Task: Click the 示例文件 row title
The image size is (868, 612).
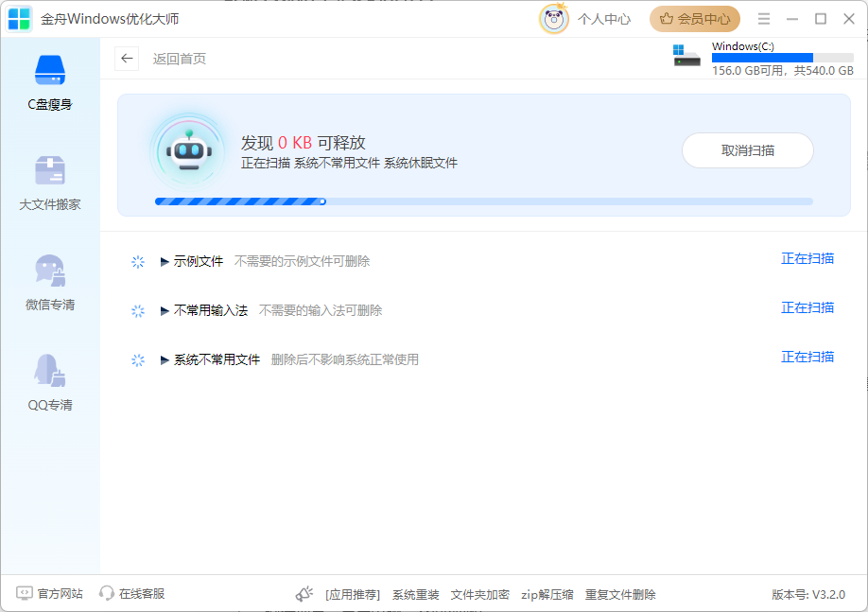Action: coord(199,261)
